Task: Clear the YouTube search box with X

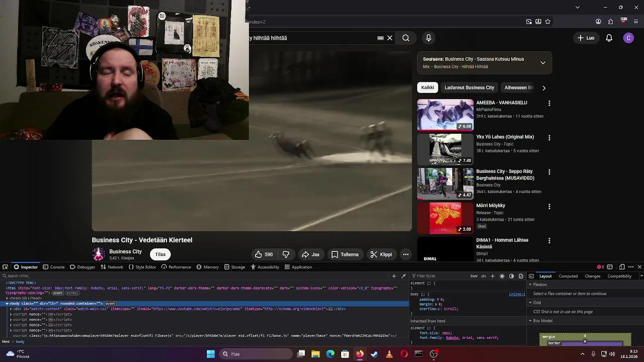Action: [x=389, y=38]
